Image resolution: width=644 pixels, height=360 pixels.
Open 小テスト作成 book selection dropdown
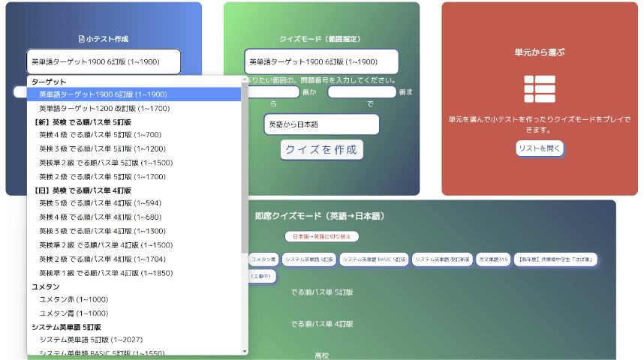click(x=104, y=61)
